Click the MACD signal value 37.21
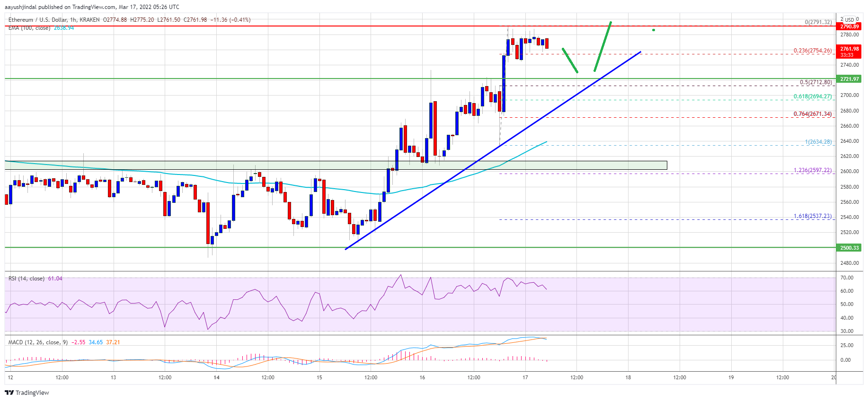This screenshot has height=401, width=868. click(113, 342)
